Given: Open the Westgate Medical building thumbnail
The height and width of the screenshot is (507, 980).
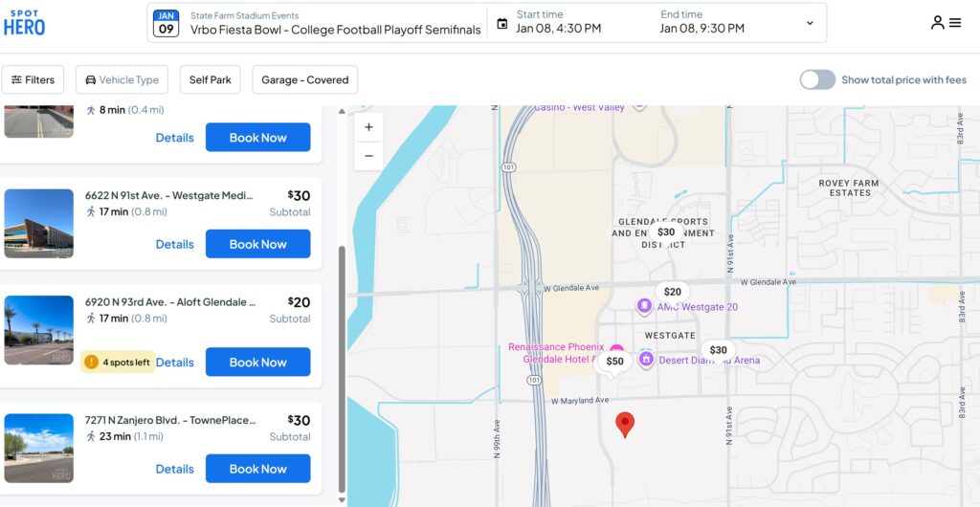Looking at the screenshot, I should (38, 224).
